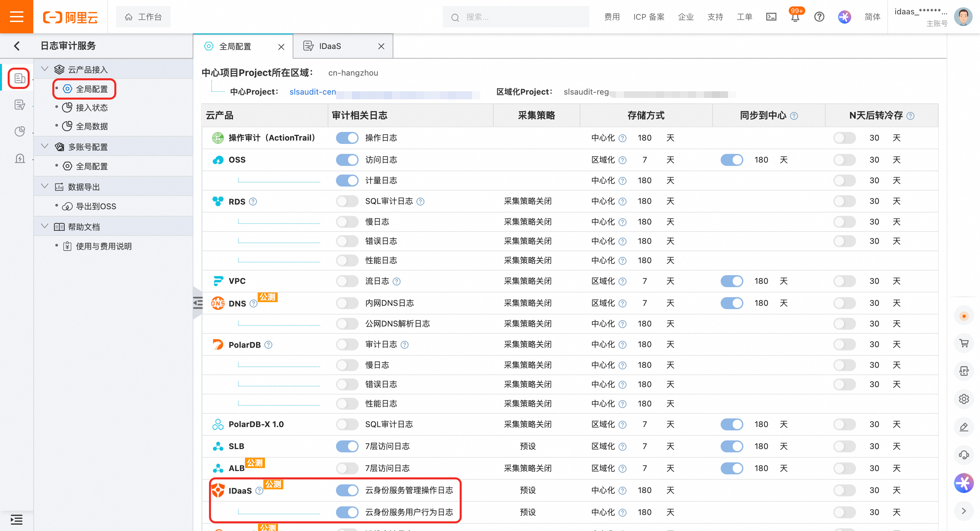Click the collapse sidebar icon at bottom left
The image size is (980, 531).
tap(16, 519)
